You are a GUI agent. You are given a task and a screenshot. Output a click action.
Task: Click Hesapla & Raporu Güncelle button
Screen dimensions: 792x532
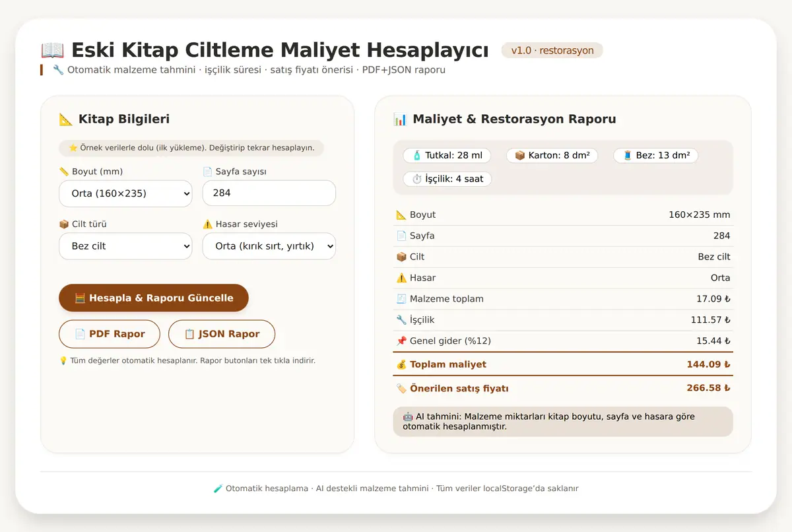[x=154, y=298]
